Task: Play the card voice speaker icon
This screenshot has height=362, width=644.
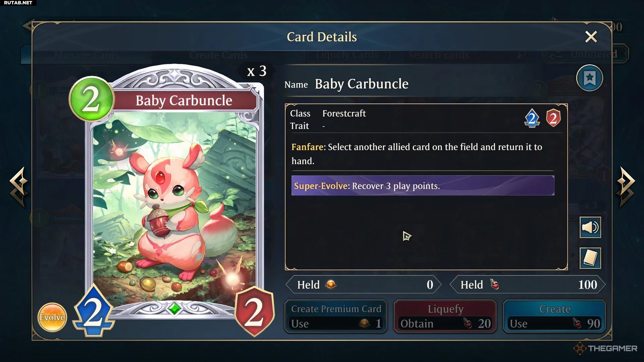Action: click(x=590, y=228)
